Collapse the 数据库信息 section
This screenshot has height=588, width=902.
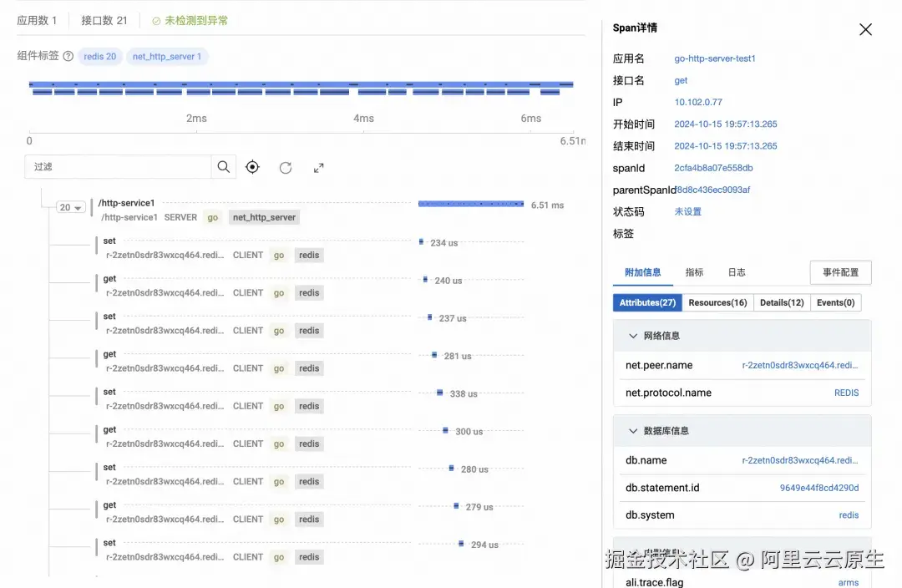coord(633,431)
